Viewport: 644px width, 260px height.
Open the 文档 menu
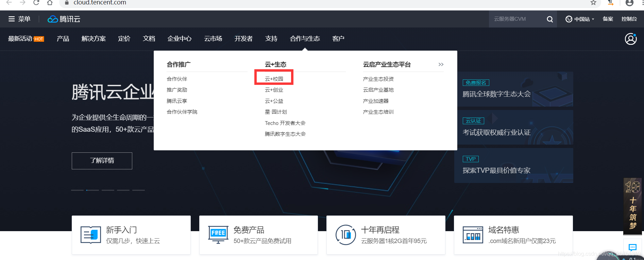149,39
